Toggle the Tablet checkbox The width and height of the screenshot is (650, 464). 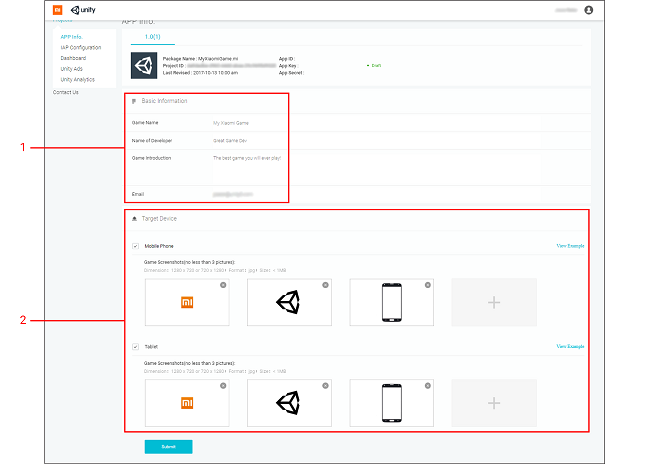(136, 347)
